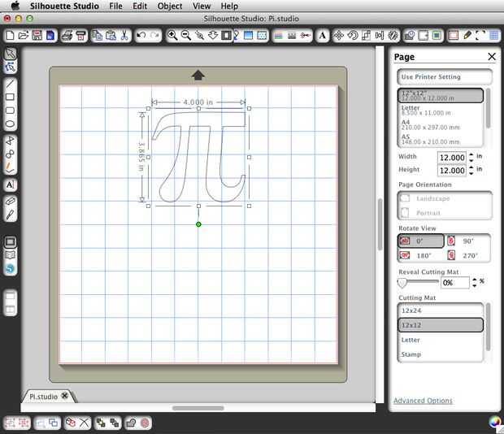Click the pencil icon in top toolbar

(467, 35)
